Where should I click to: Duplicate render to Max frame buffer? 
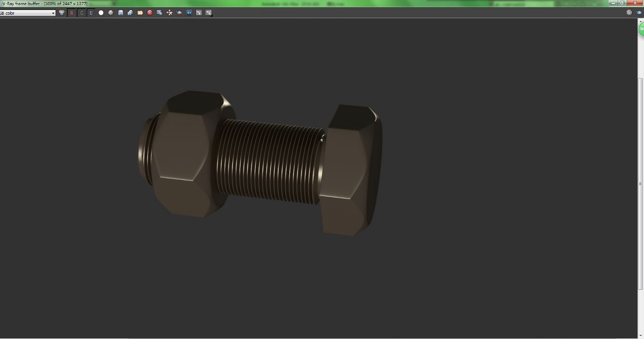click(x=160, y=13)
